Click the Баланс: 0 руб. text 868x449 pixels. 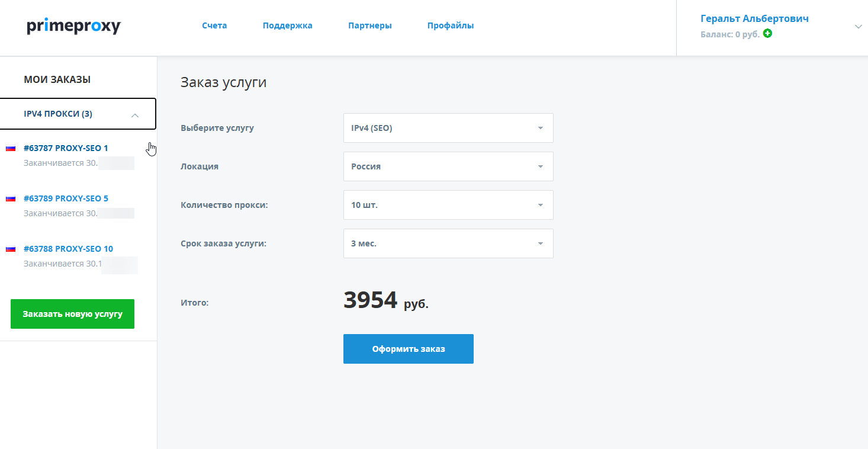point(730,34)
